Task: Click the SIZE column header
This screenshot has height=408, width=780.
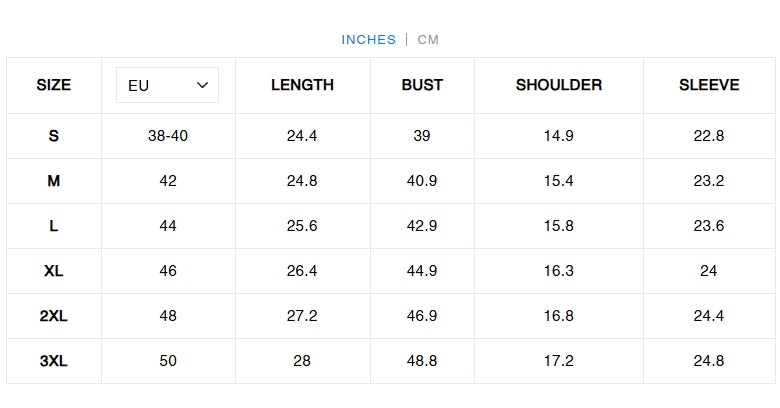Action: pyautogui.click(x=54, y=85)
